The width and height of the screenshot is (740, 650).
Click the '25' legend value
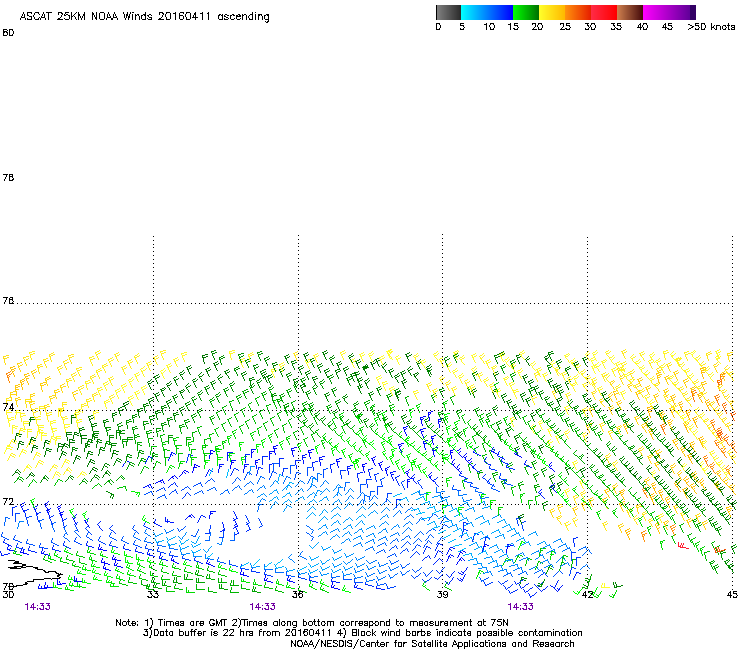(565, 27)
